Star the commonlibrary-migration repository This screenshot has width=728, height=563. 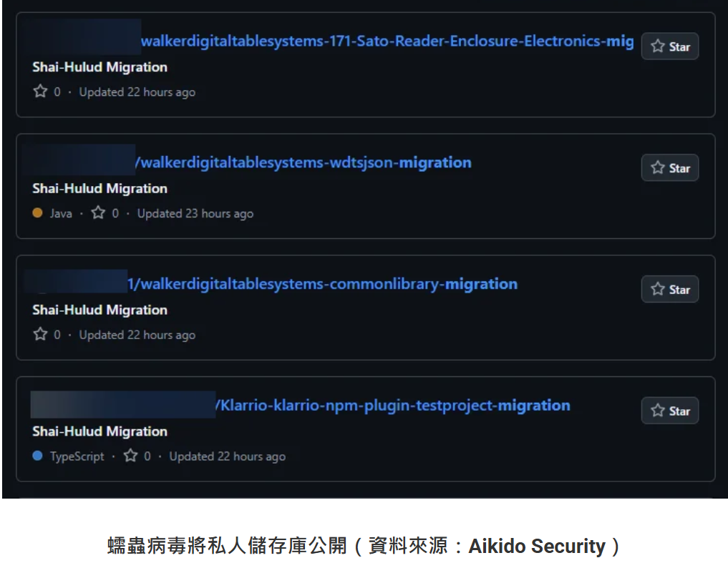tap(669, 290)
